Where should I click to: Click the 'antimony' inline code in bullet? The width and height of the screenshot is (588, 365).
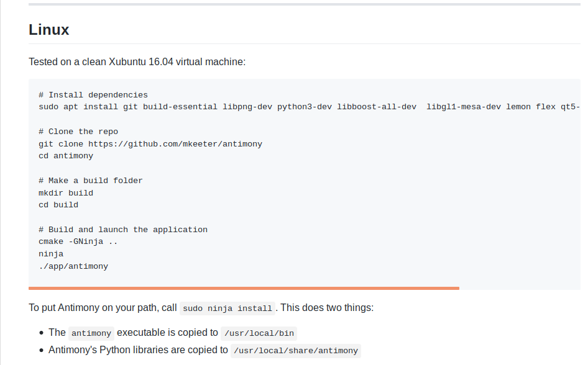(x=91, y=333)
